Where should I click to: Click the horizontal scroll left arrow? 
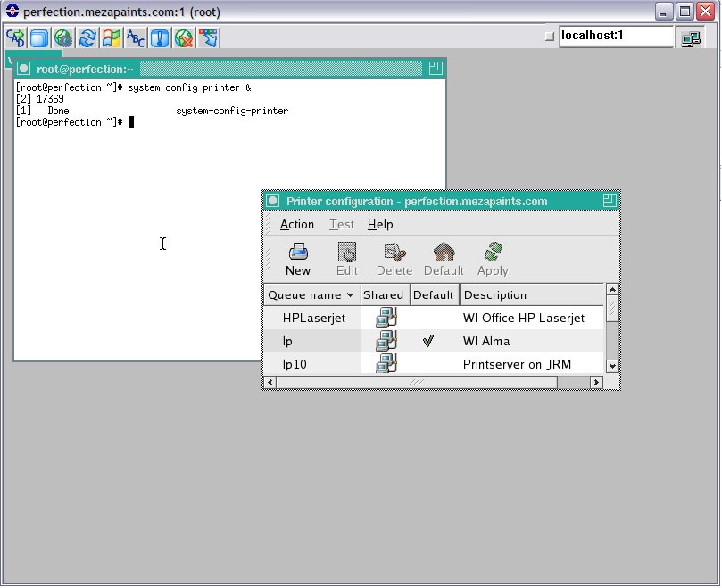270,382
